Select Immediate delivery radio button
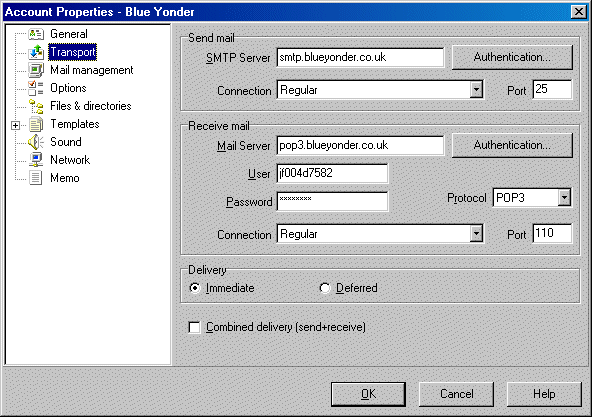Screen dimensions: 592x417 195,288
